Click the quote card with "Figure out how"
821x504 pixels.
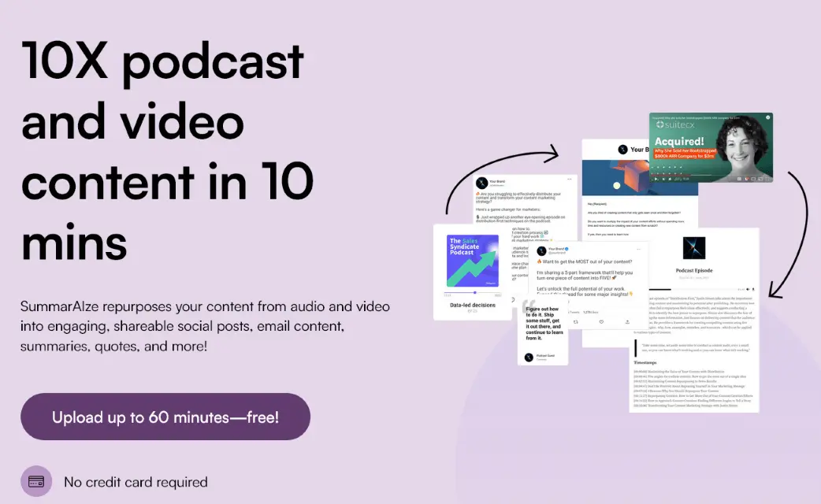[542, 332]
